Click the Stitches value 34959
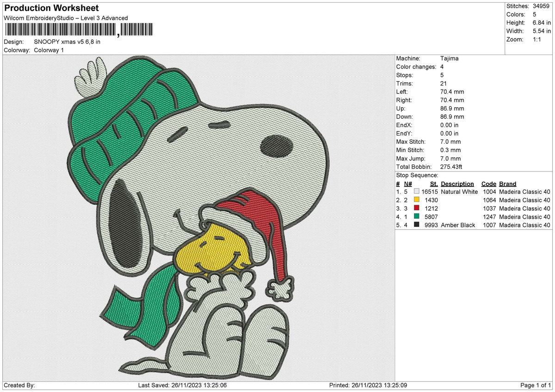This screenshot has height=392, width=555. pyautogui.click(x=542, y=6)
